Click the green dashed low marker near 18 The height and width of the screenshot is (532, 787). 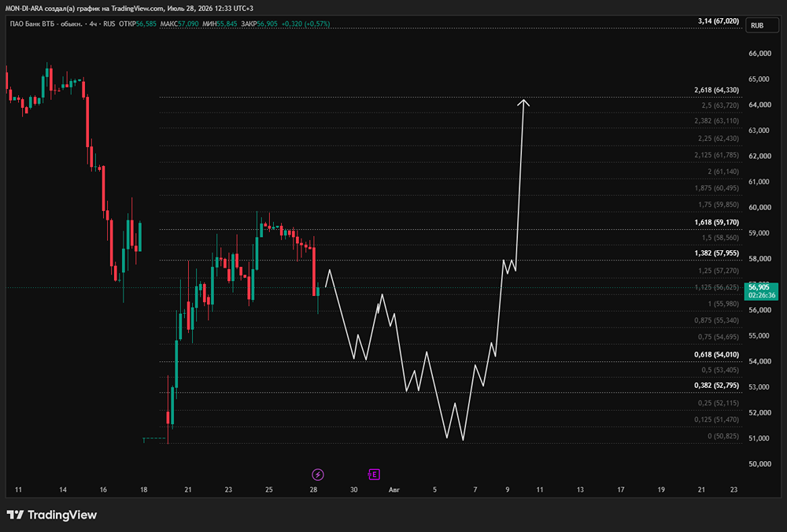tap(154, 439)
